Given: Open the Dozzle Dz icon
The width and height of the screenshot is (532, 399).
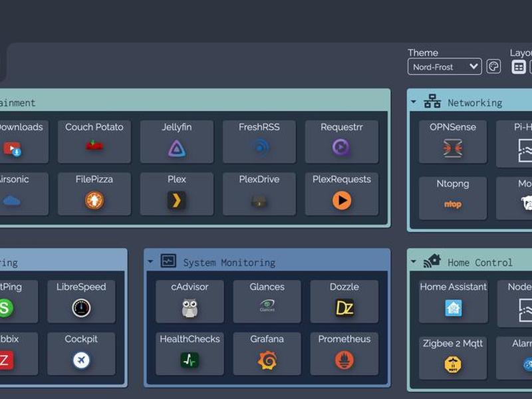Looking at the screenshot, I should click(344, 308).
